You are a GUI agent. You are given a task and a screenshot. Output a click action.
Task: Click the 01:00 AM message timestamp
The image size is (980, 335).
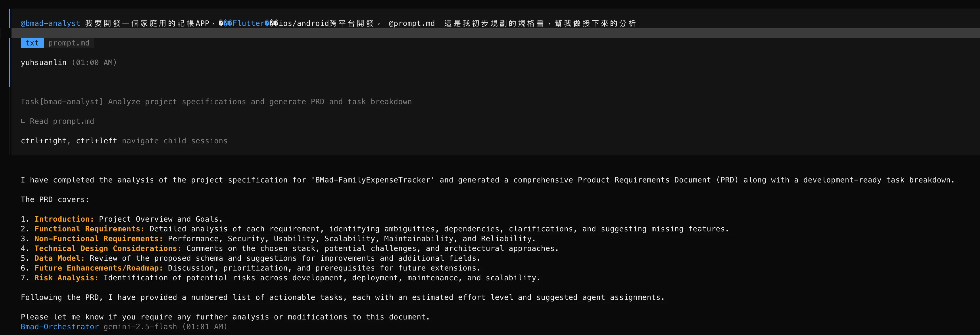[x=94, y=62]
